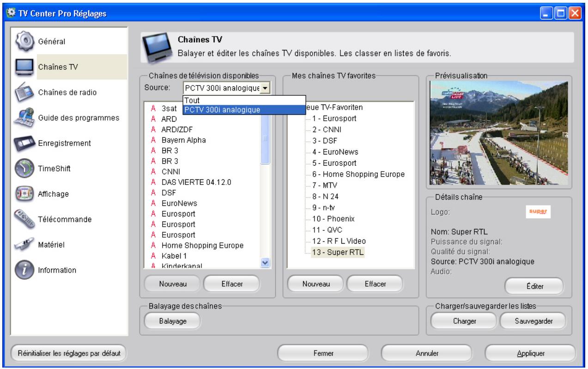The image size is (588, 369).
Task: Click the Chaînes TV monitor icon
Action: point(24,67)
